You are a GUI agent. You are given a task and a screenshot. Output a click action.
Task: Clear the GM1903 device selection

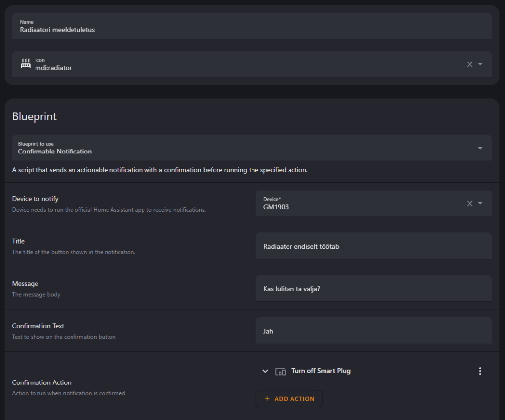(469, 203)
